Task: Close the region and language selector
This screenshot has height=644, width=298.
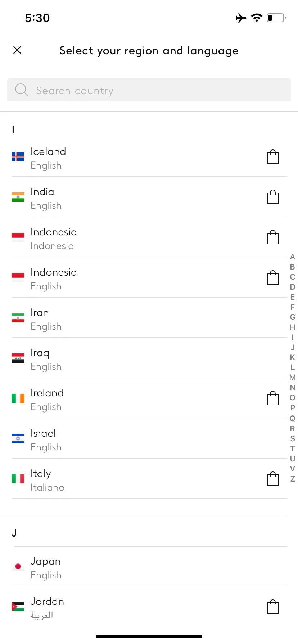Action: point(17,50)
